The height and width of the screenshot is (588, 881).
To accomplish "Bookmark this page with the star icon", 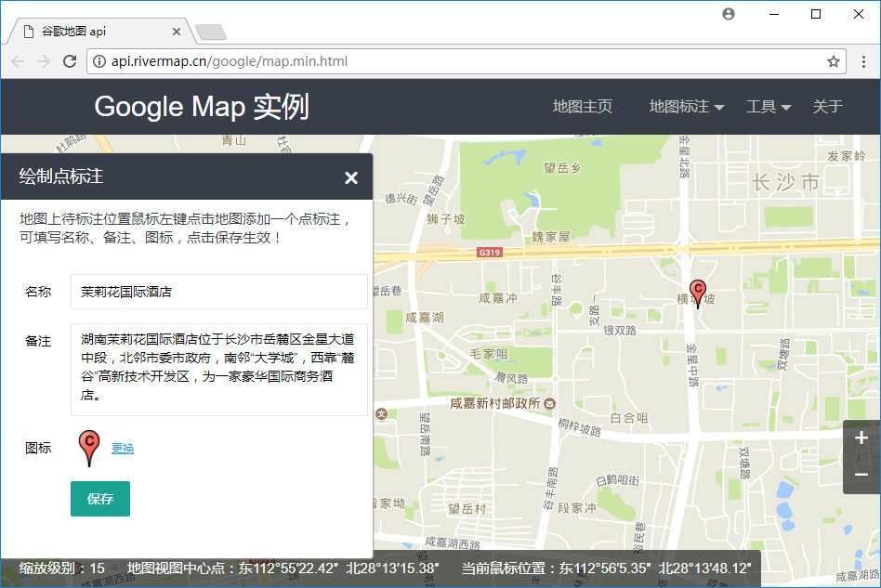I will (x=834, y=61).
